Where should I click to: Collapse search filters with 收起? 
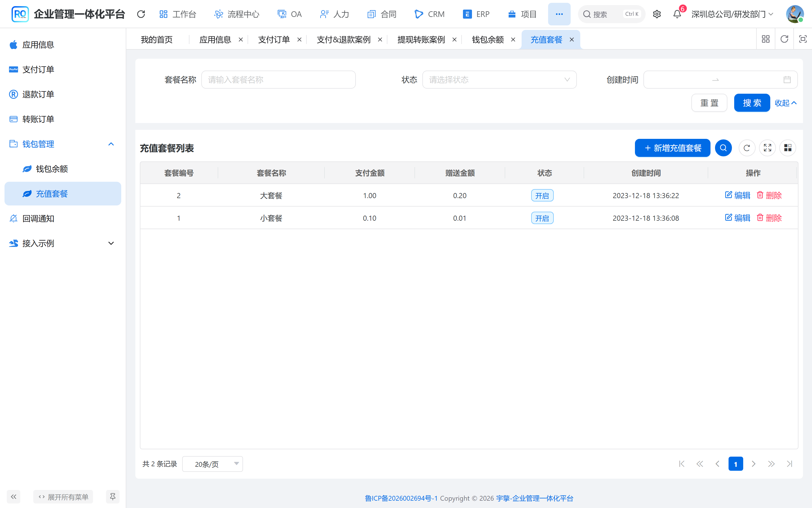[x=785, y=103]
